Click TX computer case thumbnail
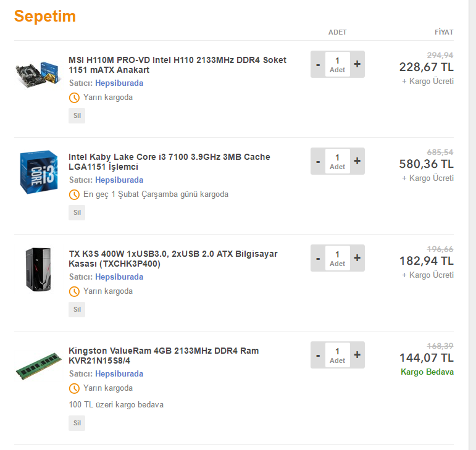 pyautogui.click(x=37, y=269)
